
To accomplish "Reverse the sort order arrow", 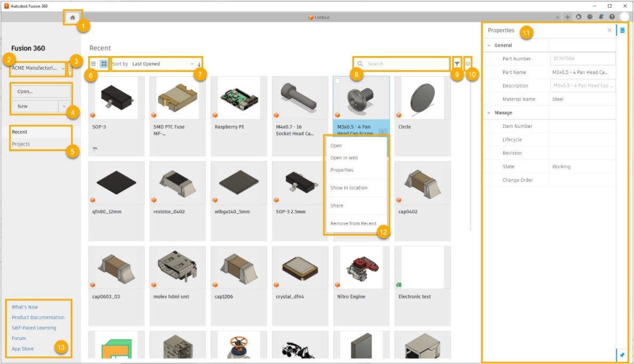I will point(199,64).
